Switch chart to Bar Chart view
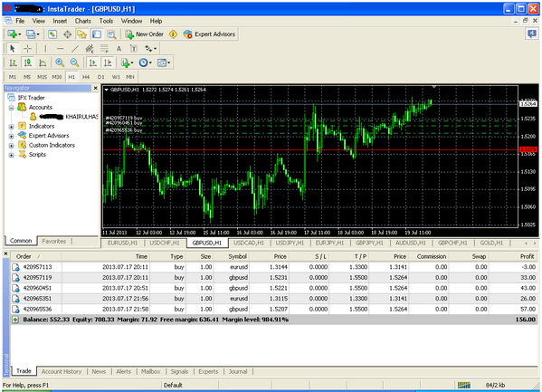 click(13, 62)
